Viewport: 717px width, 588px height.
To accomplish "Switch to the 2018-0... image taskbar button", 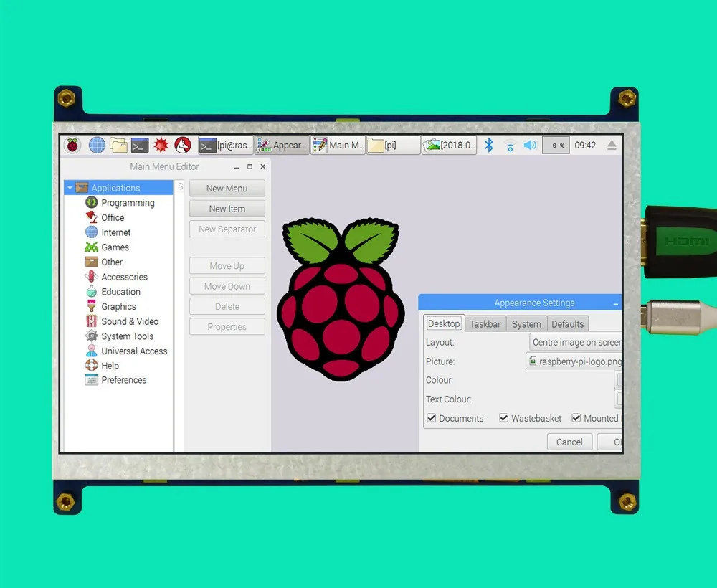I will point(450,146).
